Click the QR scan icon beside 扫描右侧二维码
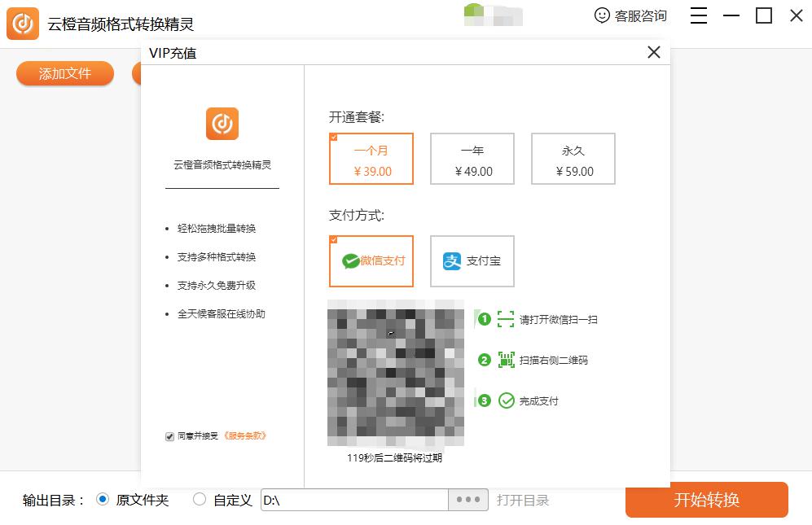The image size is (812, 525). tap(506, 360)
